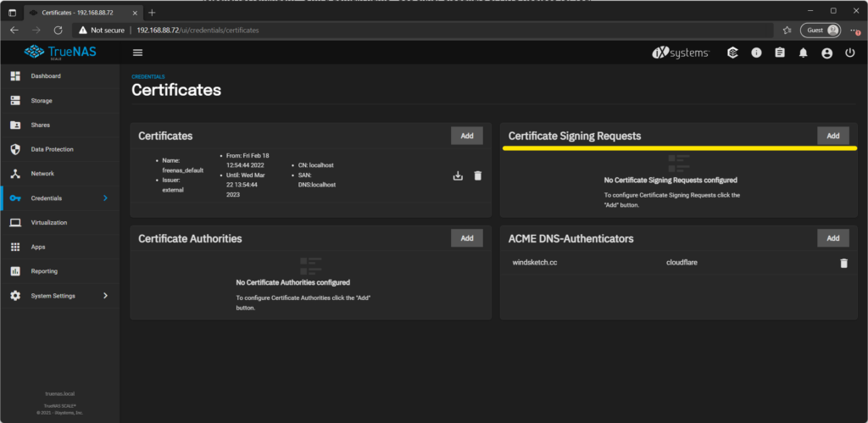Toggle the hamburger sidebar menu

pyautogui.click(x=138, y=53)
